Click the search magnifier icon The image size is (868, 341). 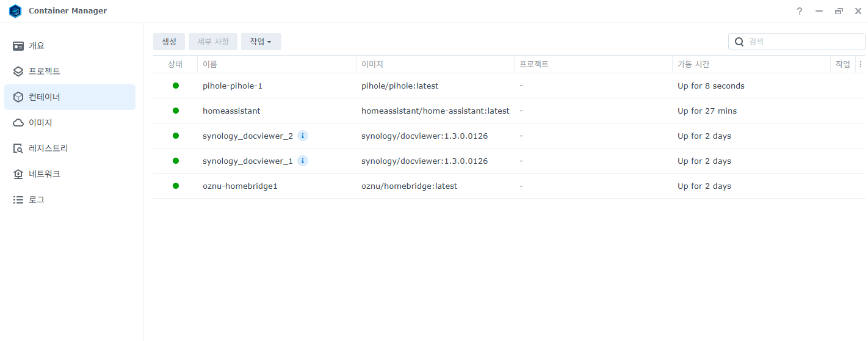point(739,42)
